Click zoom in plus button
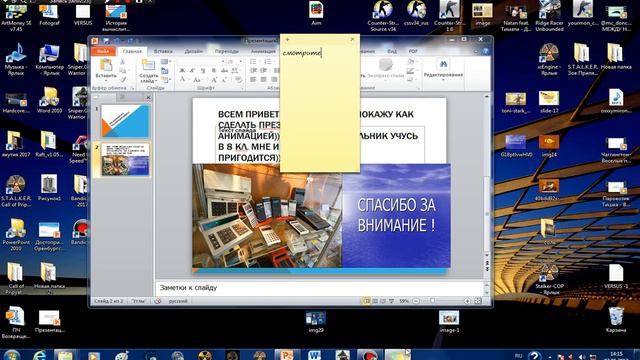This screenshot has height=360, width=640. click(467, 301)
